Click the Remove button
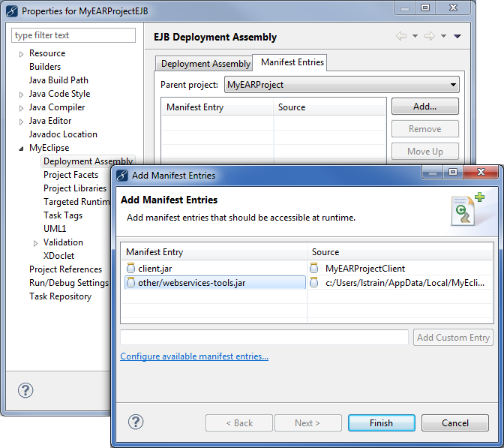The width and height of the screenshot is (504, 448). coord(425,129)
